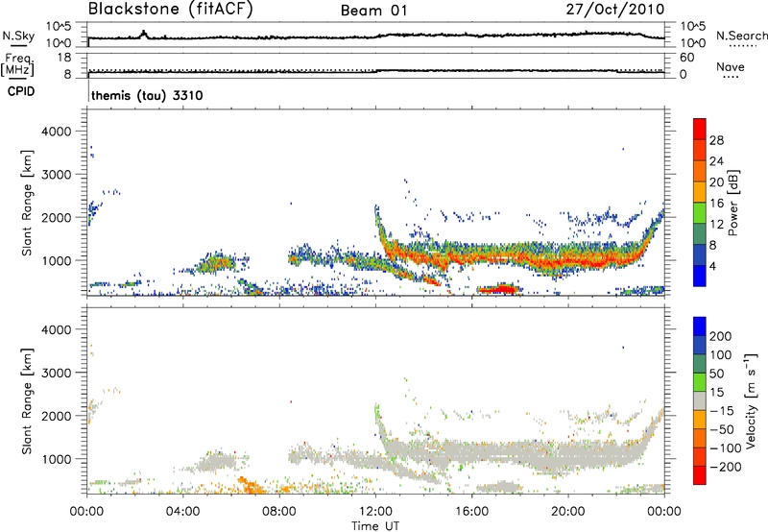Viewport: 768px width, 532px height.
Task: Click the '-15' tick on velocity colorbar
Action: tap(722, 411)
